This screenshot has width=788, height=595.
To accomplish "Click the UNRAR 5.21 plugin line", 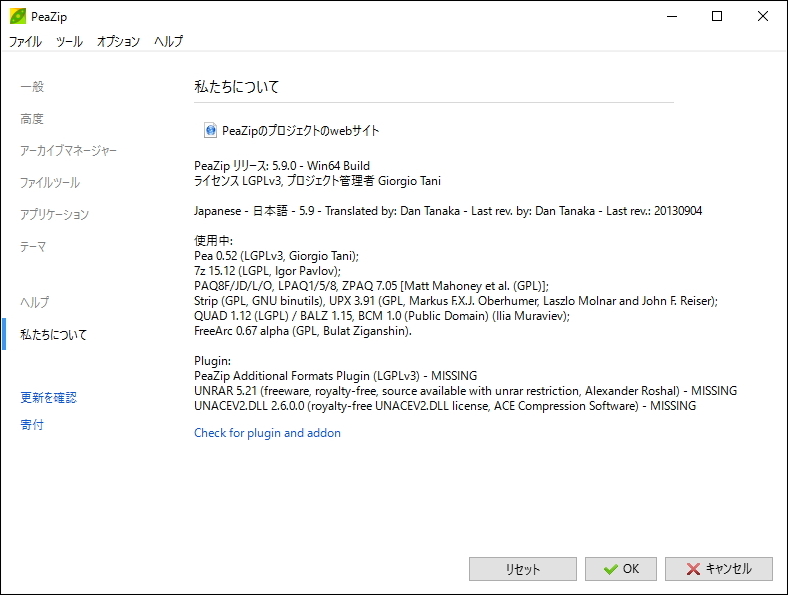I will click(465, 391).
